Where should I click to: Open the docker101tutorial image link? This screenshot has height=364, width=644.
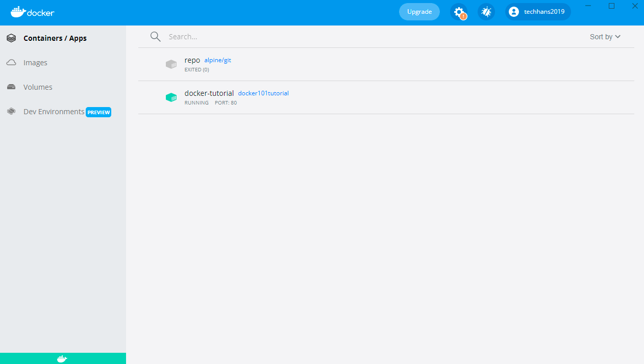[x=263, y=93]
